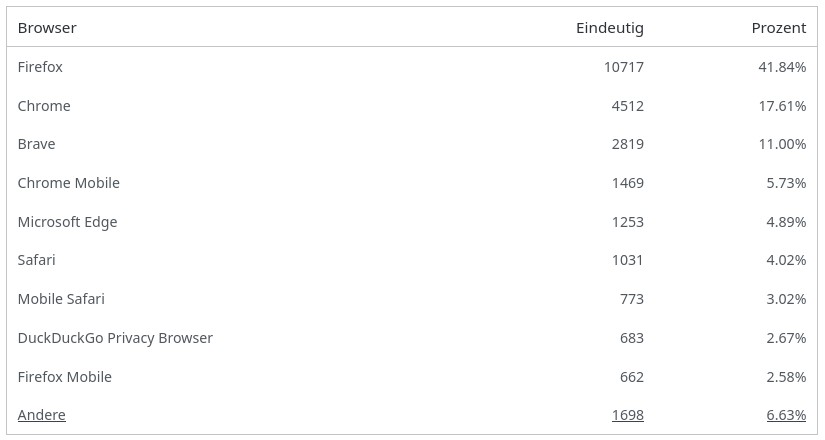Click the underlined 1698 count

point(627,415)
